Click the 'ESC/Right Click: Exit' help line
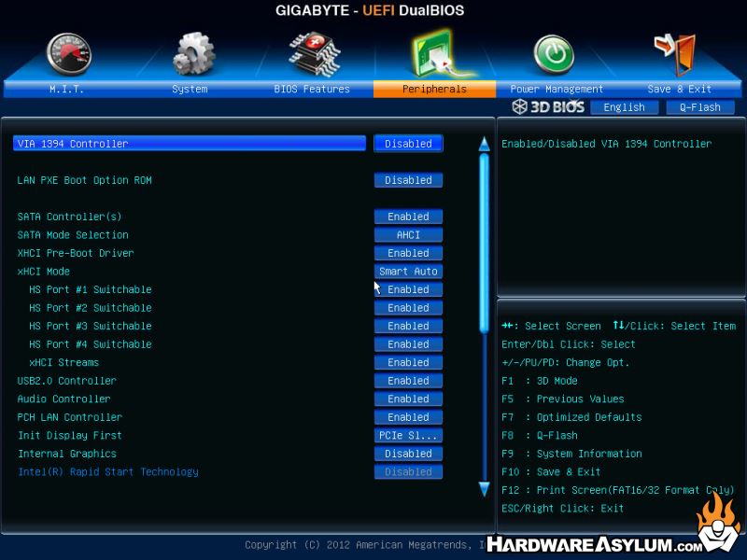The height and width of the screenshot is (560, 747). (x=563, y=509)
